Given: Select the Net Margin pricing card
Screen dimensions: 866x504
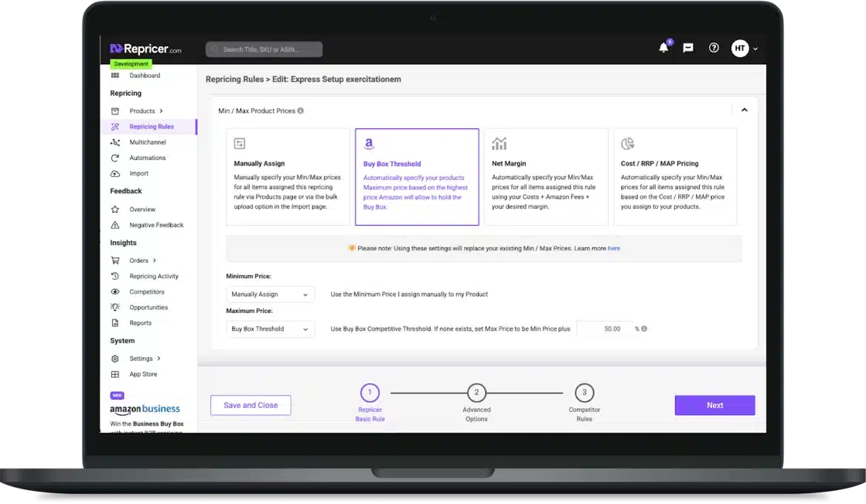Looking at the screenshot, I should [546, 177].
